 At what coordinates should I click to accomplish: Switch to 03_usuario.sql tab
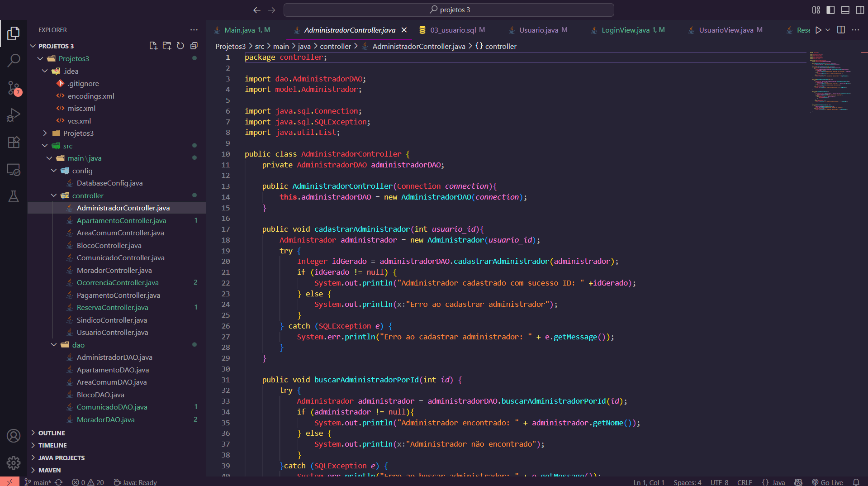(452, 30)
